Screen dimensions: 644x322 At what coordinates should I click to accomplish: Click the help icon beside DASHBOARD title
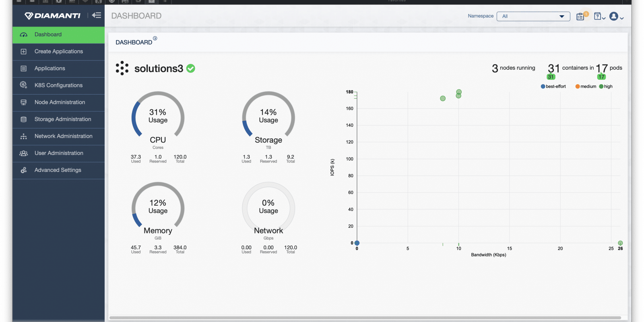click(155, 38)
